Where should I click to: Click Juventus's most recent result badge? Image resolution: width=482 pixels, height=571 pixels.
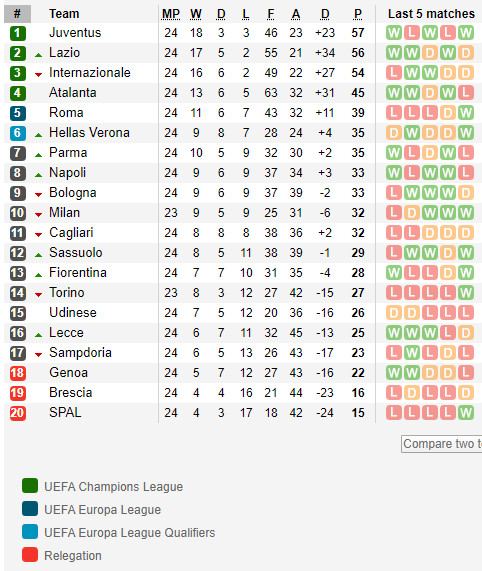point(466,33)
